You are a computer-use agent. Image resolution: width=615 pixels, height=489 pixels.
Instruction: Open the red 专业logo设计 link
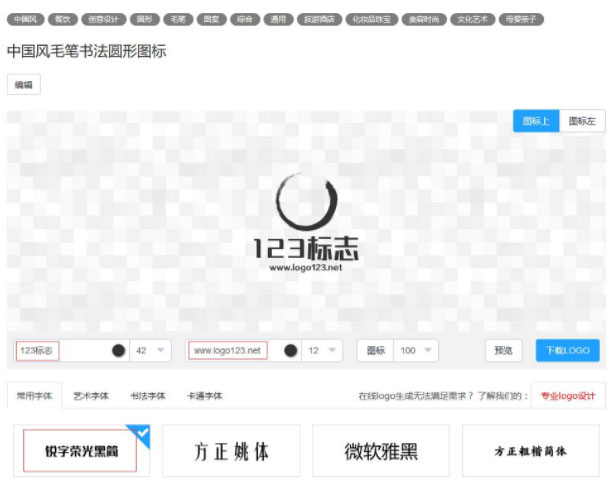[568, 396]
